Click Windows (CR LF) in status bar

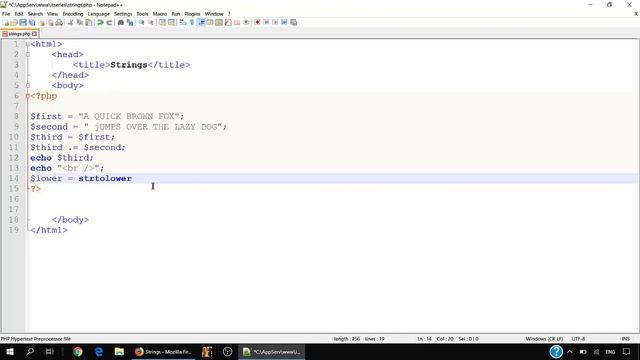tap(544, 339)
